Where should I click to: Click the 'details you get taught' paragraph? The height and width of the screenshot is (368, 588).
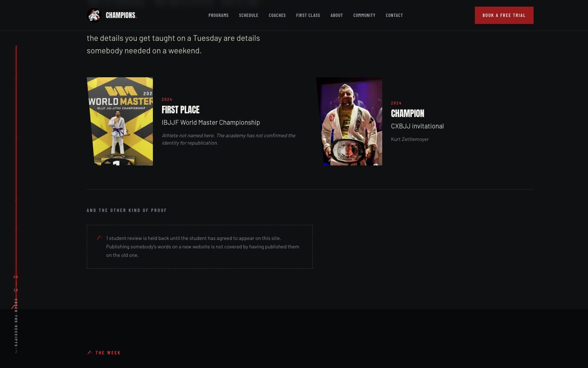pos(173,44)
